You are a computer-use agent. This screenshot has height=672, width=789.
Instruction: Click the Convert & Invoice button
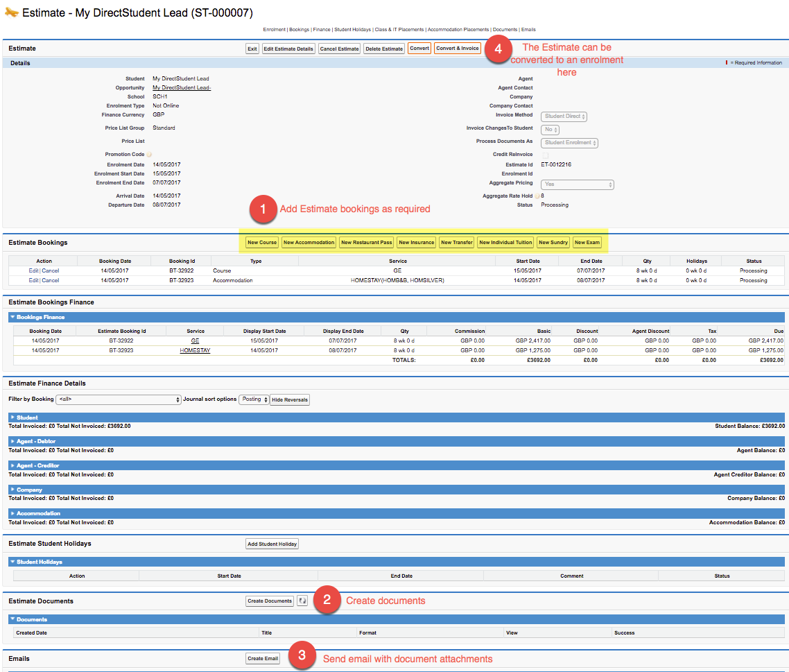457,49
